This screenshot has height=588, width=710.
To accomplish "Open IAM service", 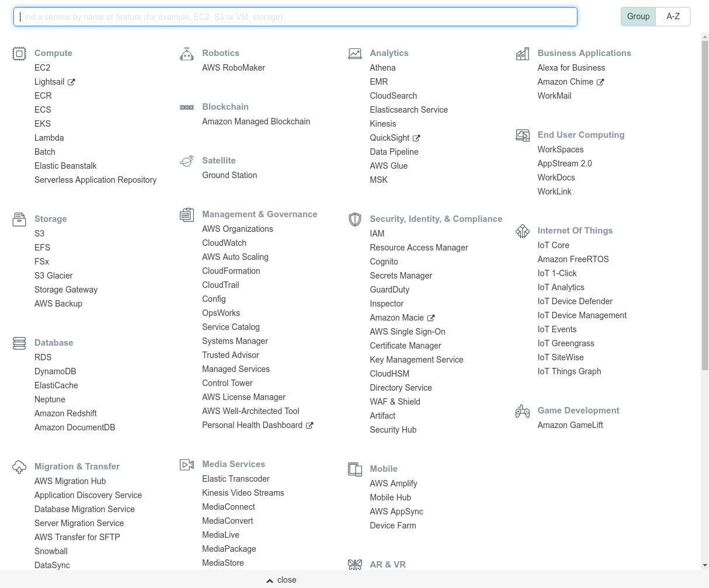I will 377,234.
